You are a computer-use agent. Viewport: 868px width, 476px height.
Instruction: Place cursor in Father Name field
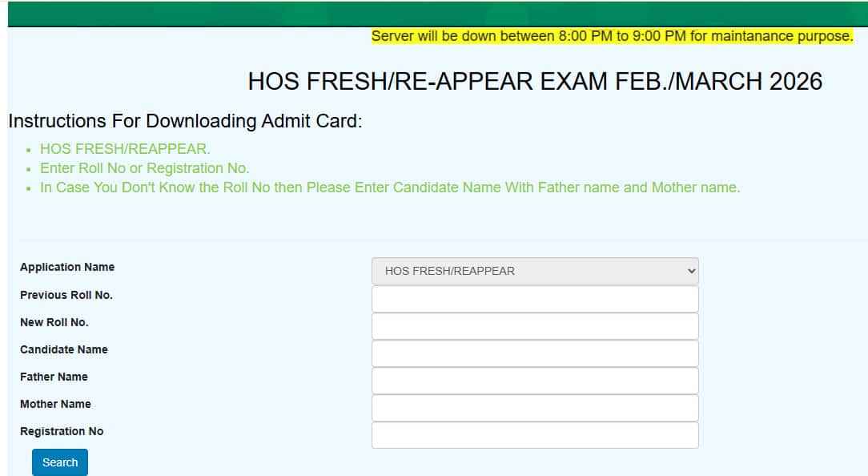[x=535, y=381]
